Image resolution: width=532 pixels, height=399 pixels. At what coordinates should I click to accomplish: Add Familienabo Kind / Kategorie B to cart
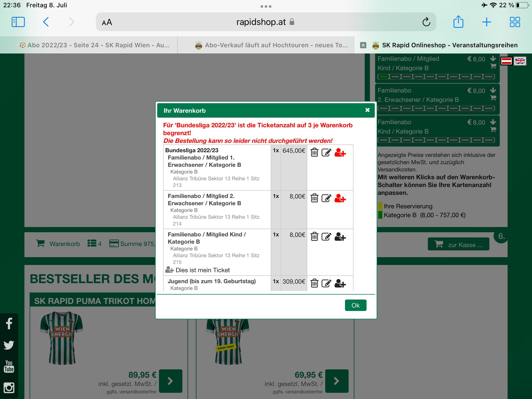[493, 130]
